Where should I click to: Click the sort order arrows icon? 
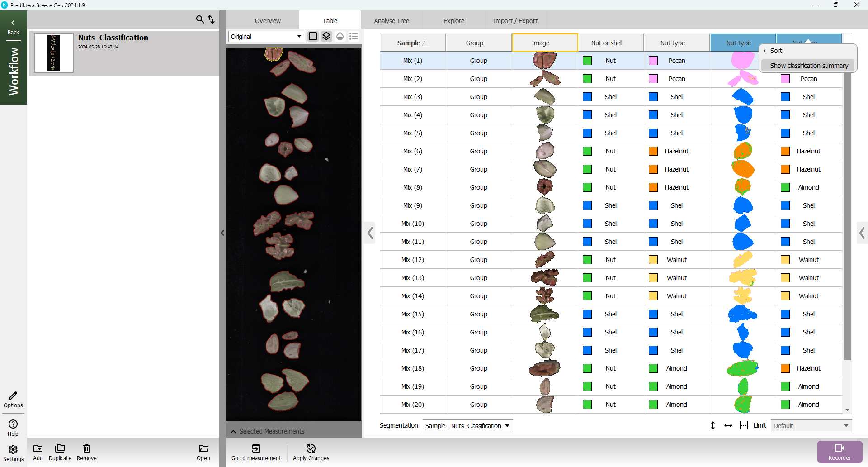tap(211, 19)
